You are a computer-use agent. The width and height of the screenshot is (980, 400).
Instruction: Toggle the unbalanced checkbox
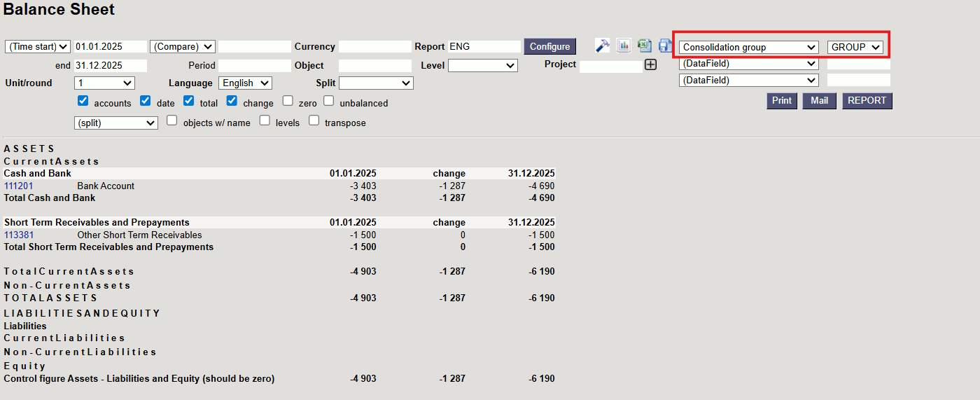329,102
